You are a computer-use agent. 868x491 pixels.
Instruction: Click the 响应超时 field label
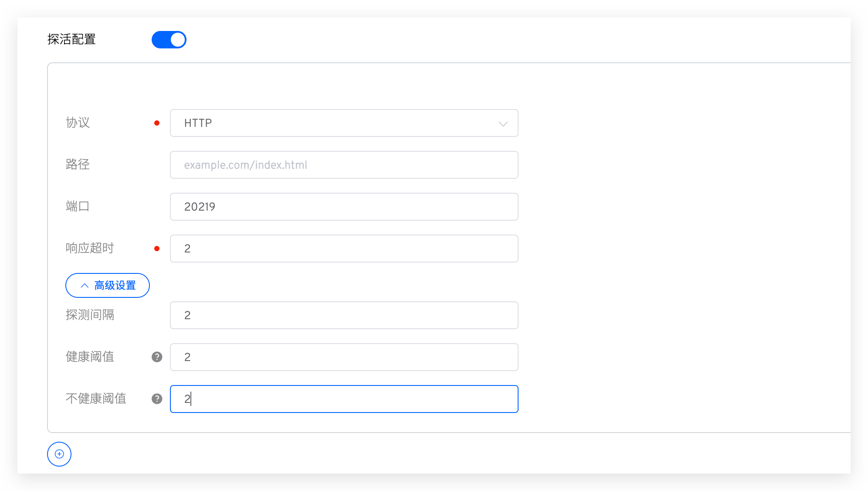[x=90, y=248]
